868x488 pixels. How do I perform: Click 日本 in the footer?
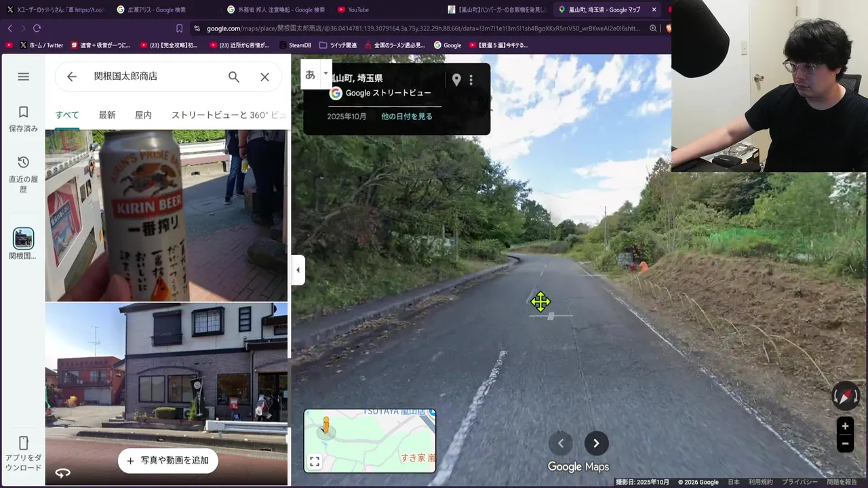(734, 482)
